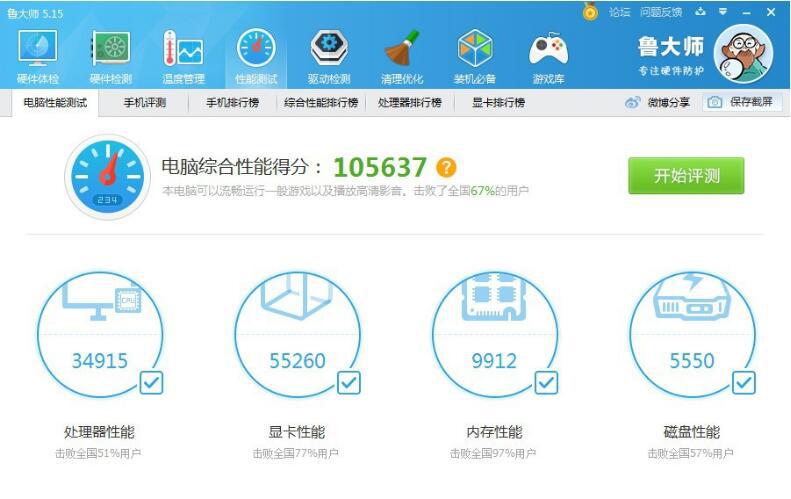Open 硬件体检 hardware checkup
Viewport: 791px width, 499px height.
(38, 57)
